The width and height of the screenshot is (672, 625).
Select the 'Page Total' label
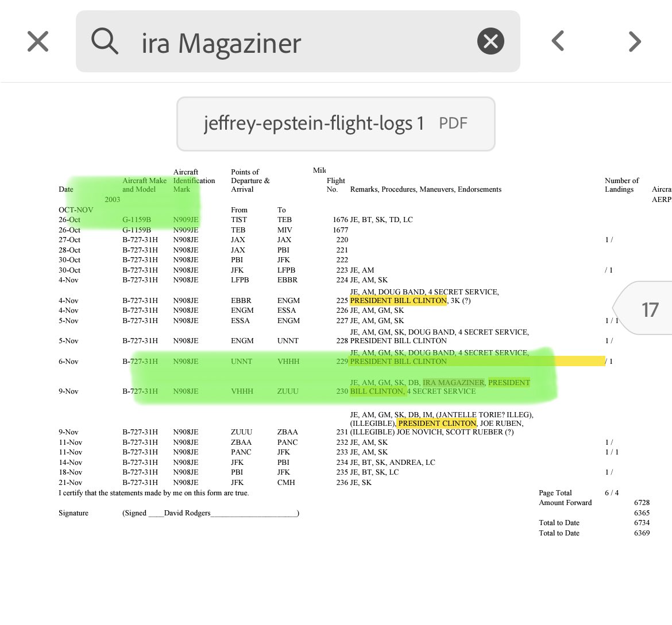coord(555,493)
